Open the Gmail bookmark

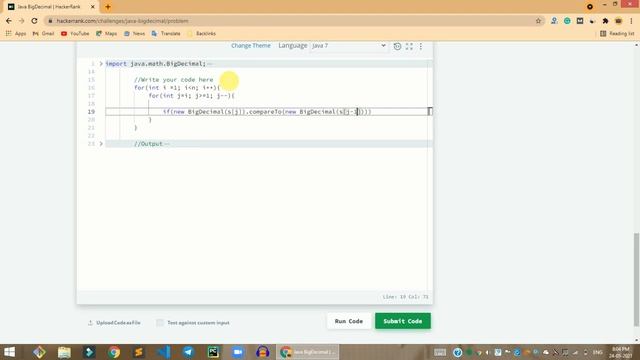(43, 33)
